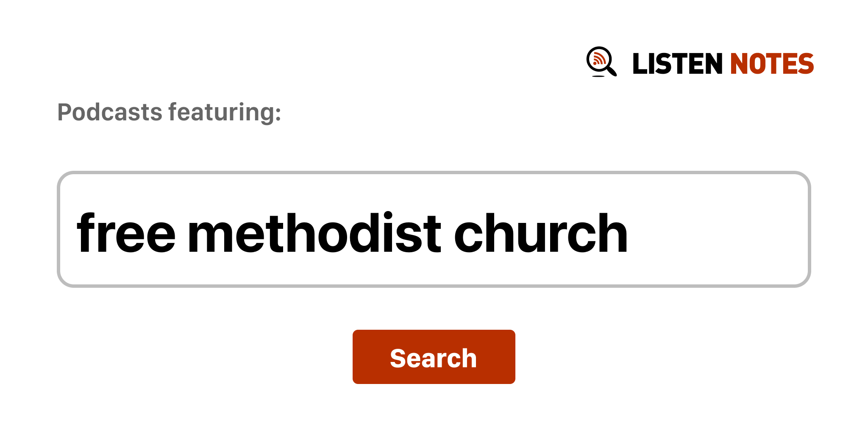Click the red NOTES wordmark
868x434 pixels.
(771, 64)
